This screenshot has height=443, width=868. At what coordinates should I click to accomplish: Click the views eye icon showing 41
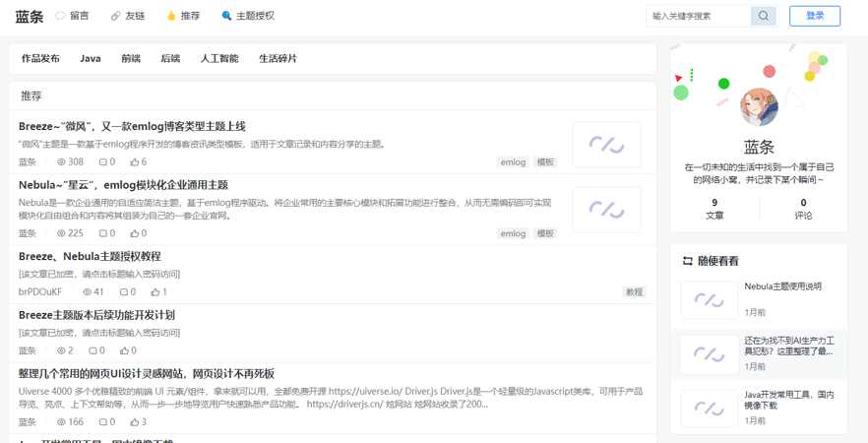point(88,291)
